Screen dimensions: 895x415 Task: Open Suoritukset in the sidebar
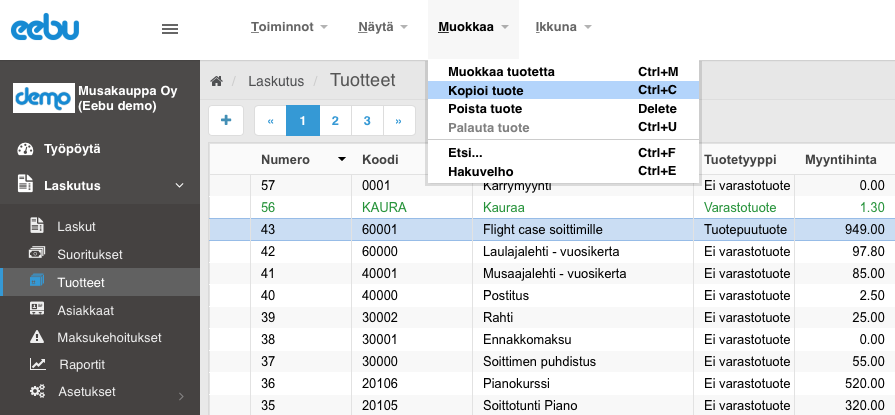pos(90,254)
